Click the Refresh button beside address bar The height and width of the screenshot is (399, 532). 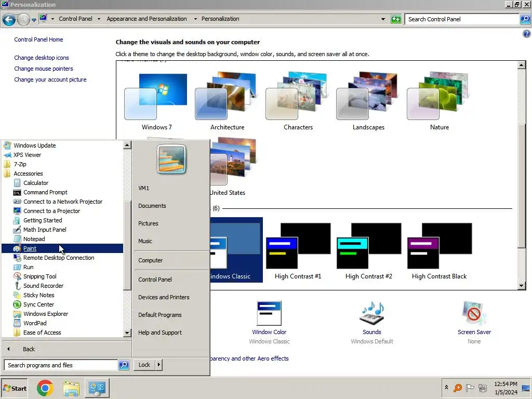396,19
